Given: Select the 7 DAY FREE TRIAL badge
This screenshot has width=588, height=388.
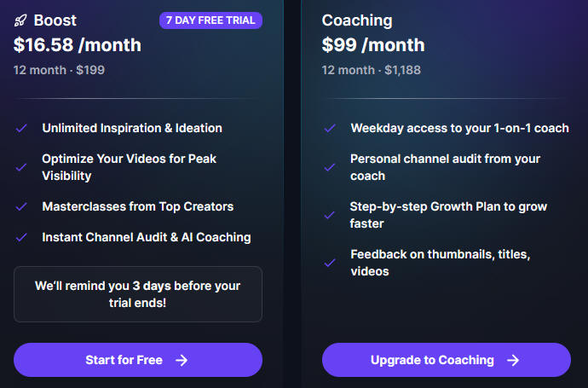Looking at the screenshot, I should pos(210,20).
